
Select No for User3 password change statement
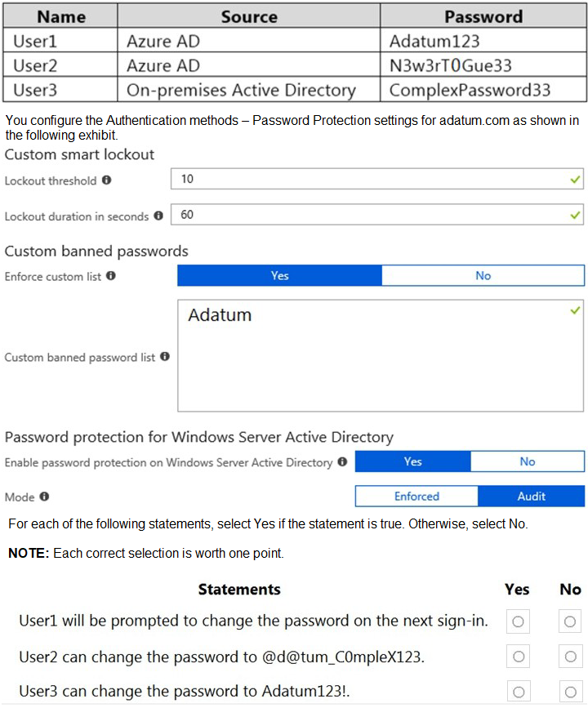point(571,692)
